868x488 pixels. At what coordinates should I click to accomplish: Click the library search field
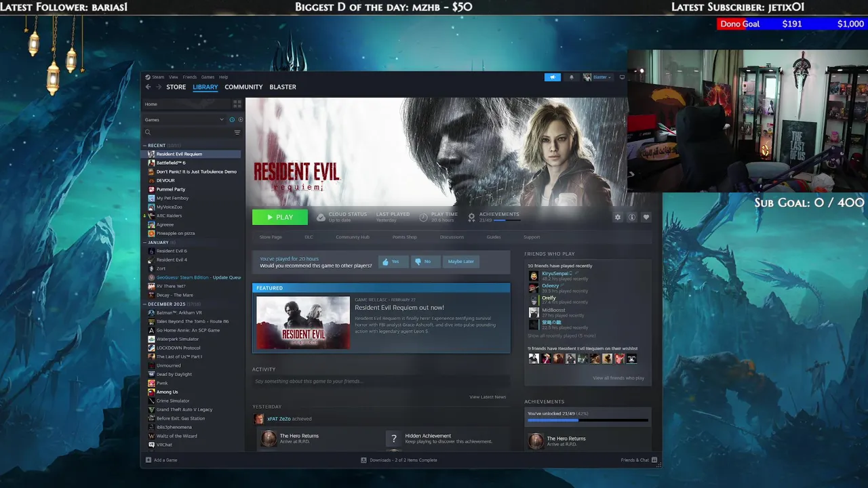(x=188, y=132)
